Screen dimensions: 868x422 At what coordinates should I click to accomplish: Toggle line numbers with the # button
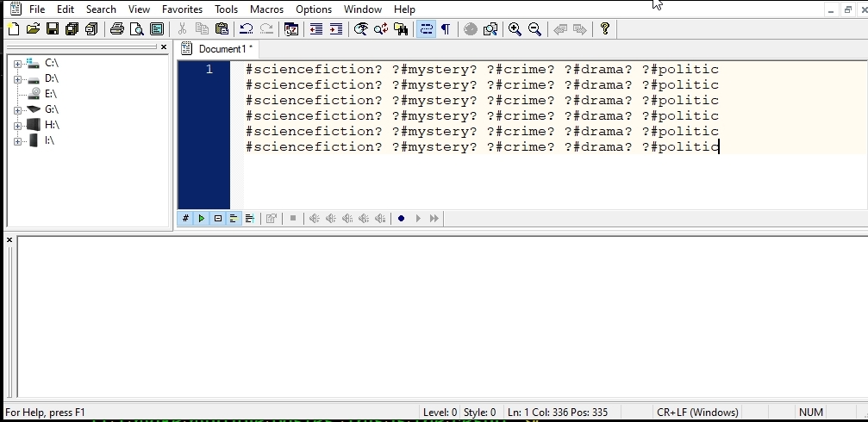pos(185,219)
